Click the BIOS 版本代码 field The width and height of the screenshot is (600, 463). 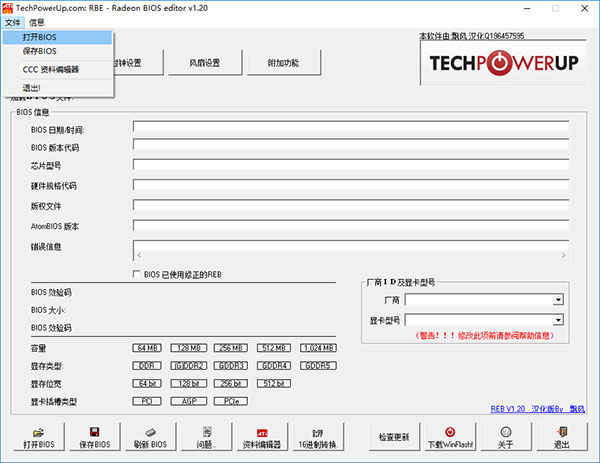point(351,145)
